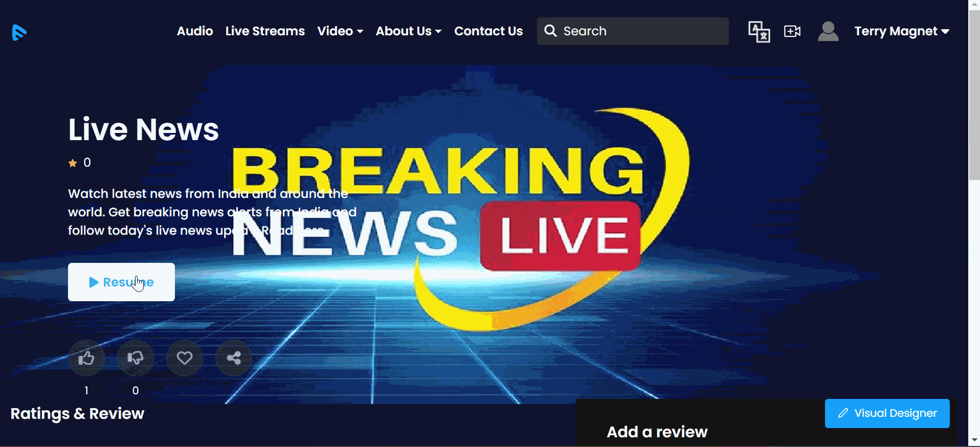Click the pencil icon in Visual Designer
This screenshot has height=447, width=980.
[x=843, y=413]
